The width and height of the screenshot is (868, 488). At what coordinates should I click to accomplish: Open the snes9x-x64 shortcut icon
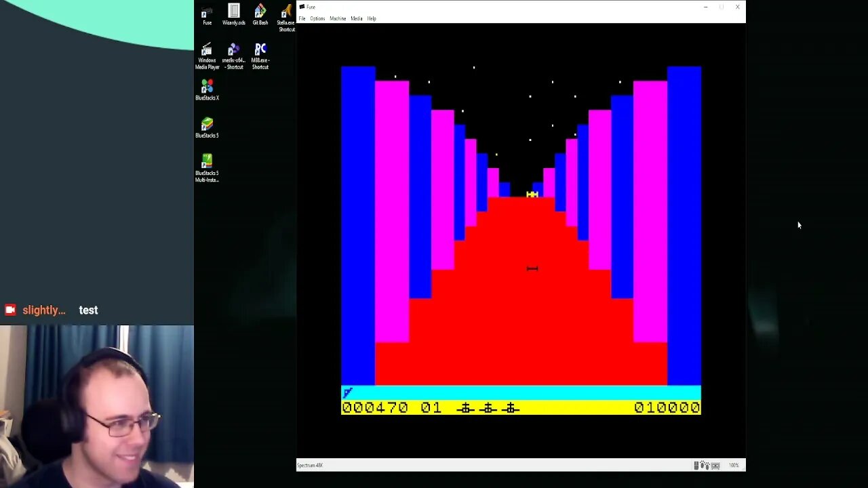coord(234,56)
